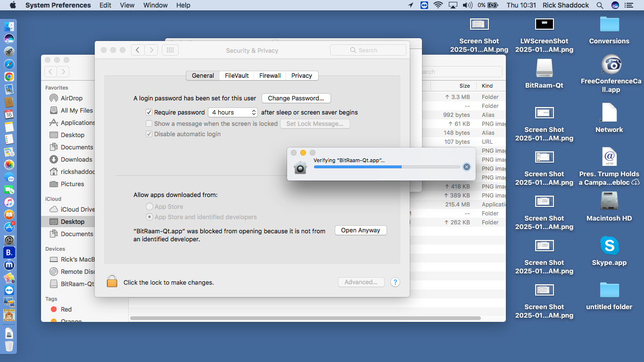Open the Apple menu
The width and height of the screenshot is (644, 362).
[13, 5]
